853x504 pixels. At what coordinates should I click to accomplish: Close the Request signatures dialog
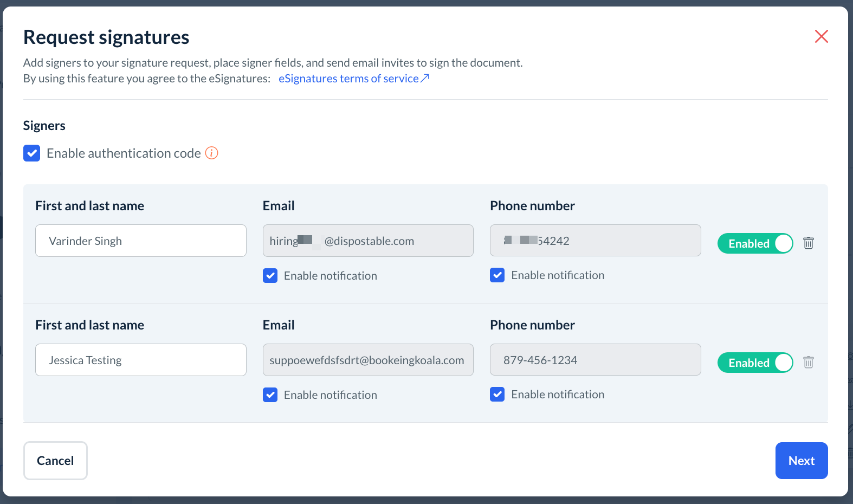(x=821, y=36)
